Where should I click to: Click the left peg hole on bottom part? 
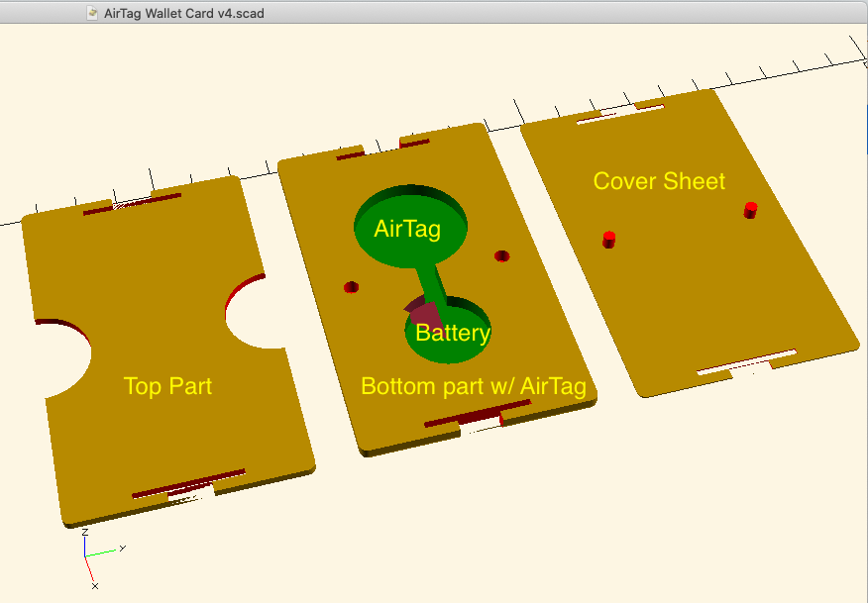(x=351, y=287)
